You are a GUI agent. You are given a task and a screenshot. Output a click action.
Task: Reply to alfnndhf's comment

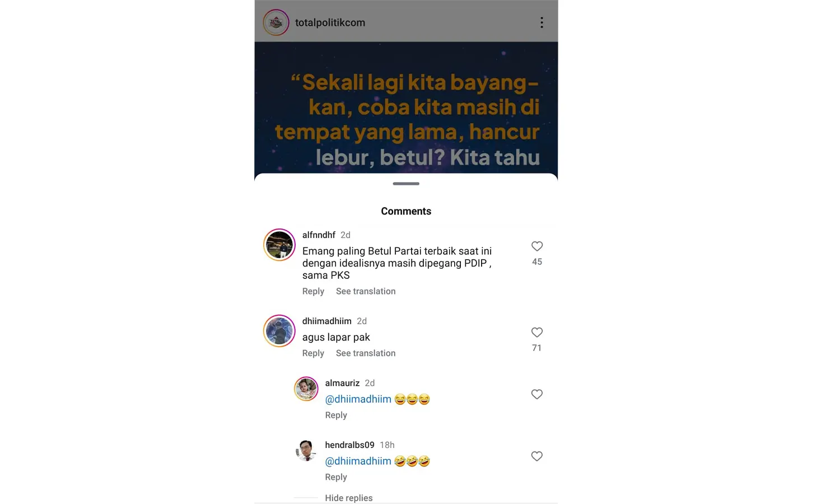pos(313,291)
